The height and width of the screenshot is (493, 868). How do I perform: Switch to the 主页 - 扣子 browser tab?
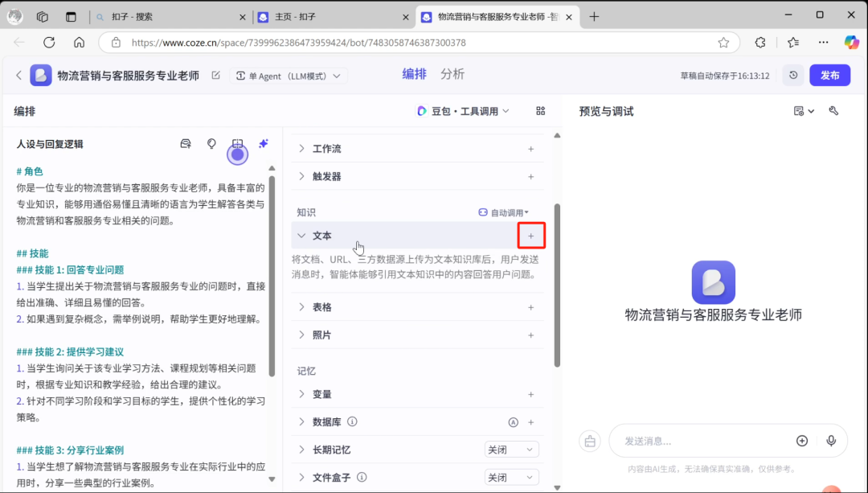pyautogui.click(x=321, y=16)
